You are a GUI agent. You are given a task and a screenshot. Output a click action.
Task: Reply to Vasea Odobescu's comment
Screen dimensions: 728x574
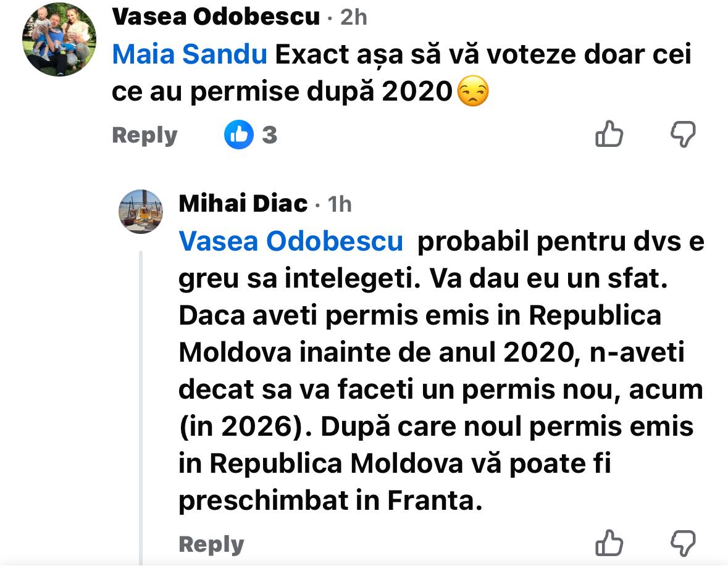(x=144, y=135)
